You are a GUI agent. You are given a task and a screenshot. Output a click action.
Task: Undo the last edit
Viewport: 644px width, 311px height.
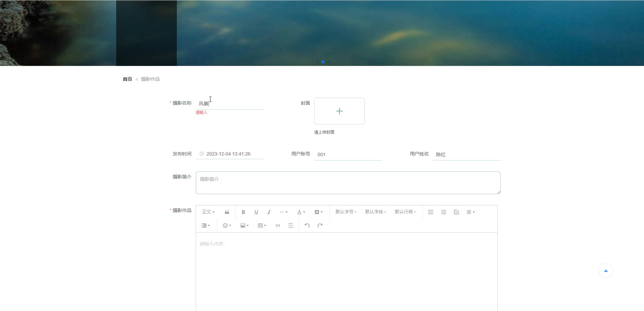click(x=307, y=226)
